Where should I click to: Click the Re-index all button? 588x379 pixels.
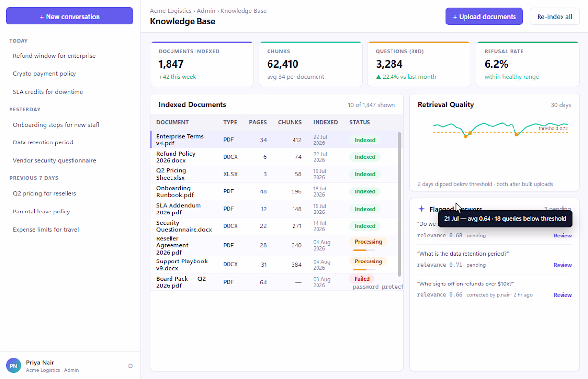[x=555, y=16]
